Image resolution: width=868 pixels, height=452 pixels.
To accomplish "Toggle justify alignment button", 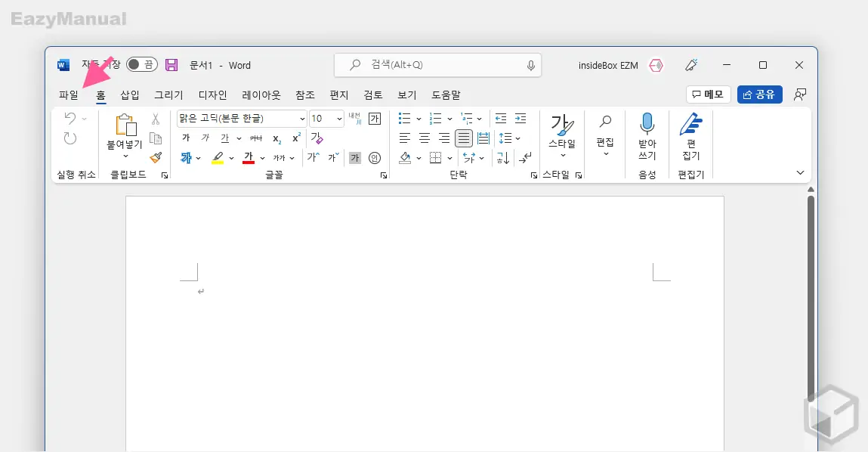I will click(463, 138).
